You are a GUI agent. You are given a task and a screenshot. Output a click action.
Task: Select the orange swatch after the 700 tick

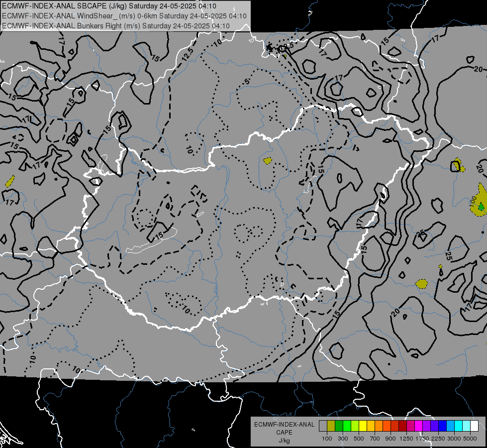[379, 426]
